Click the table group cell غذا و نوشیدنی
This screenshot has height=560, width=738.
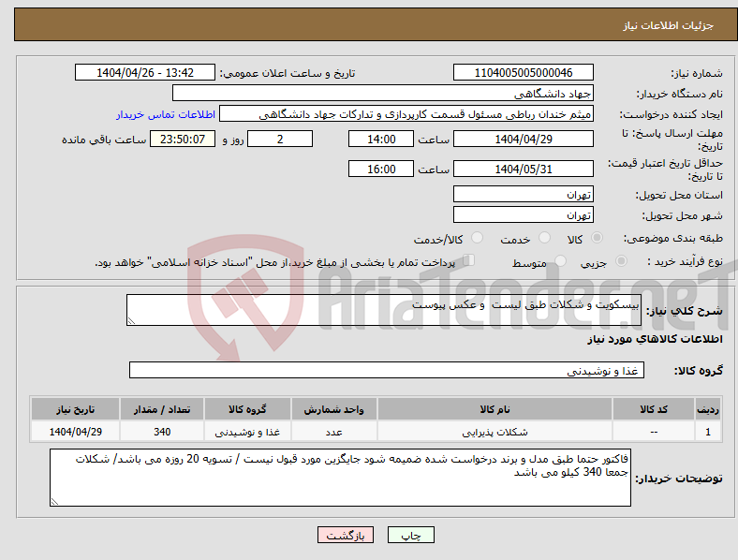click(x=247, y=432)
